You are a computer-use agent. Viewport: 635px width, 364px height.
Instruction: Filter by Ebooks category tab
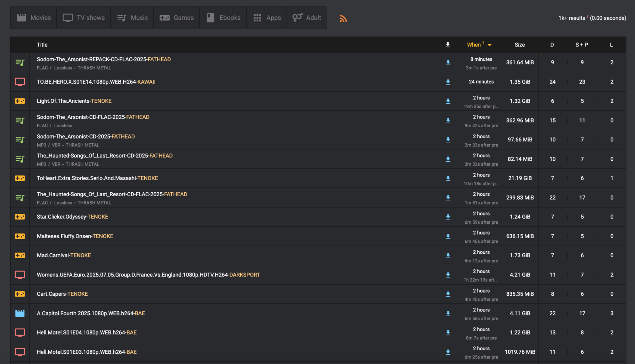[223, 18]
